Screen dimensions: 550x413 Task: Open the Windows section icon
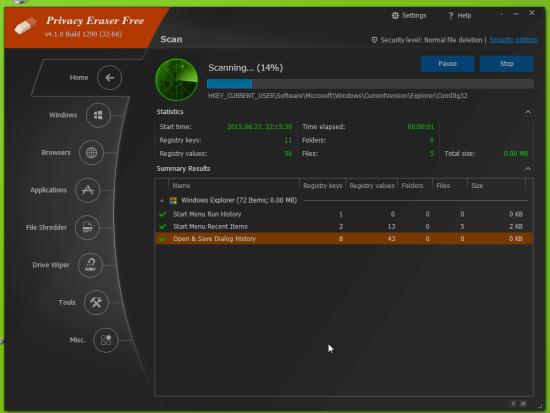tap(98, 115)
